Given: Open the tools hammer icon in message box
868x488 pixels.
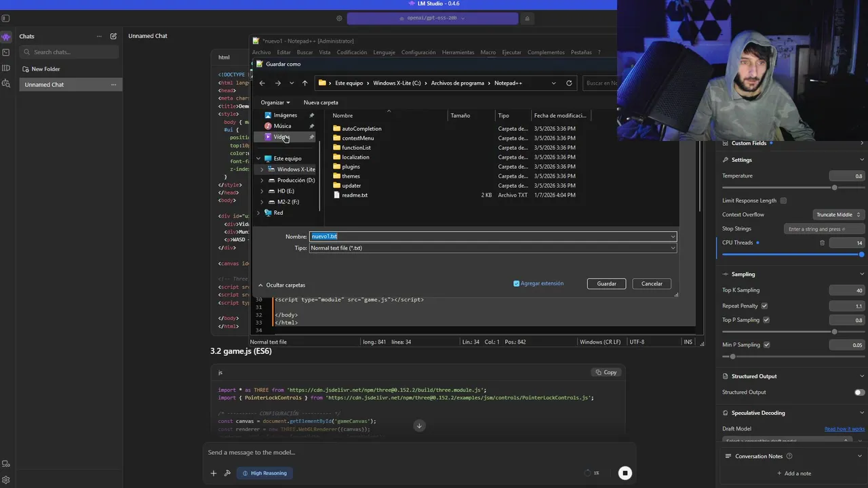Looking at the screenshot, I should 227,473.
